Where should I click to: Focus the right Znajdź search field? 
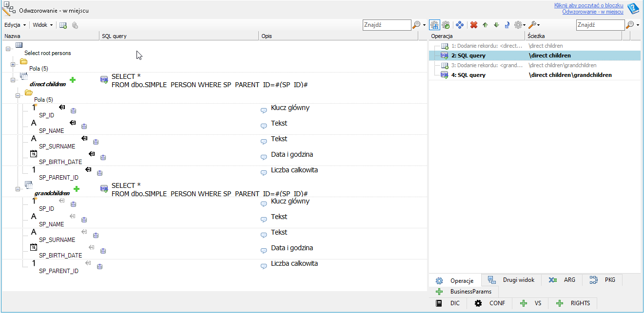point(600,25)
